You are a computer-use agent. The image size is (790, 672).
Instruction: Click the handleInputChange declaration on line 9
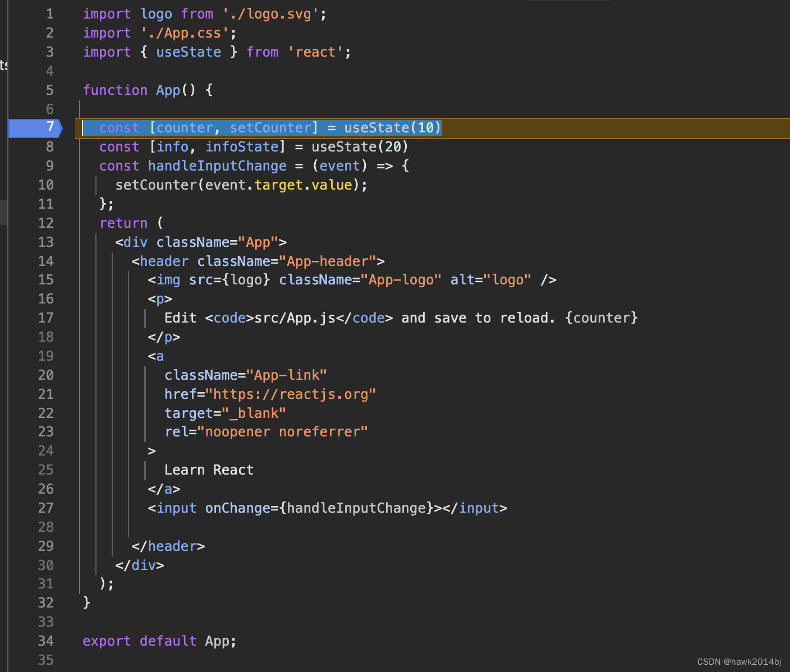[217, 166]
